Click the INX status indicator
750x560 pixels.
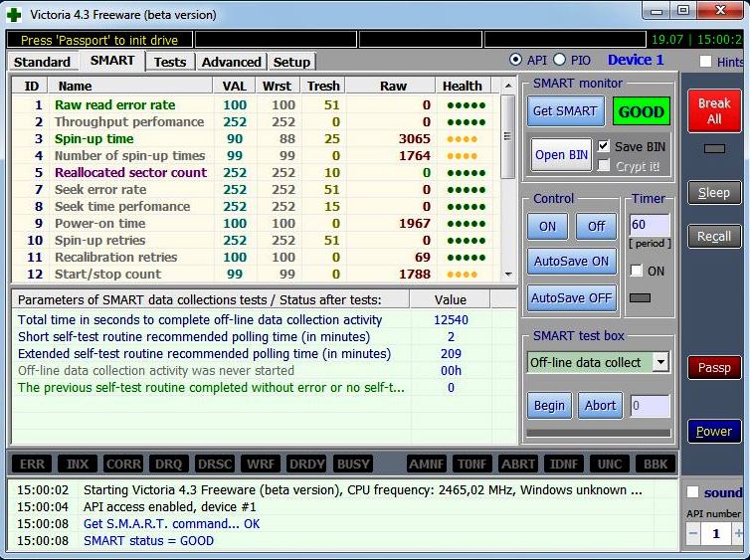click(x=78, y=464)
